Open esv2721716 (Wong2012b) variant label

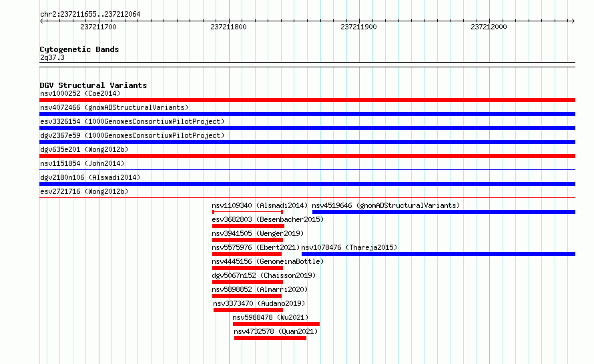[84, 191]
